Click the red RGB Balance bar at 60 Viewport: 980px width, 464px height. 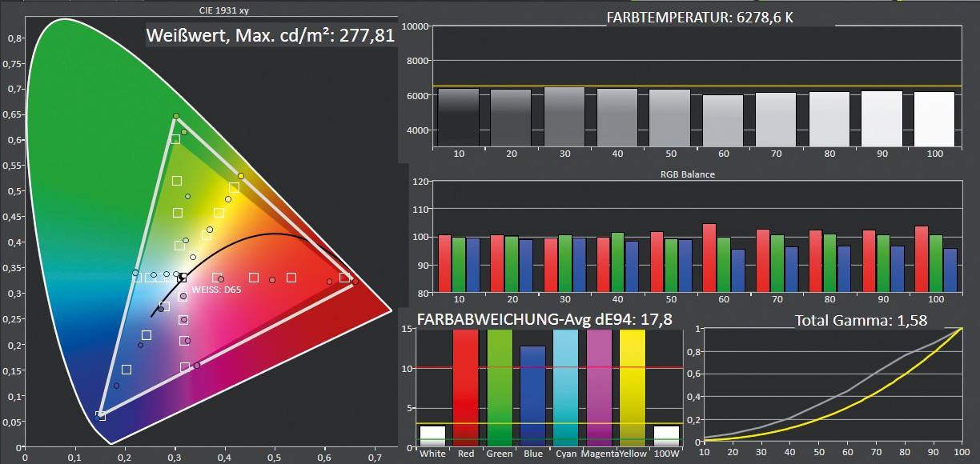point(709,258)
